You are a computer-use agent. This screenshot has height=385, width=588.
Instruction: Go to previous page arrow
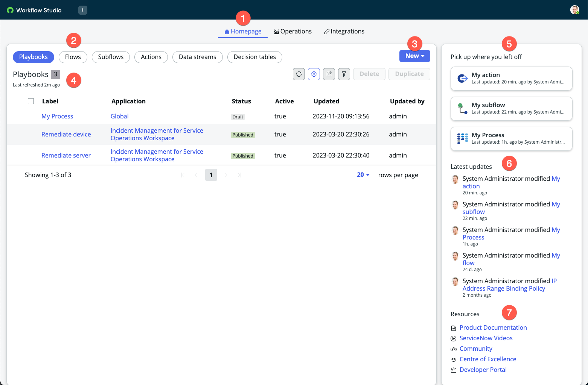[x=197, y=175]
